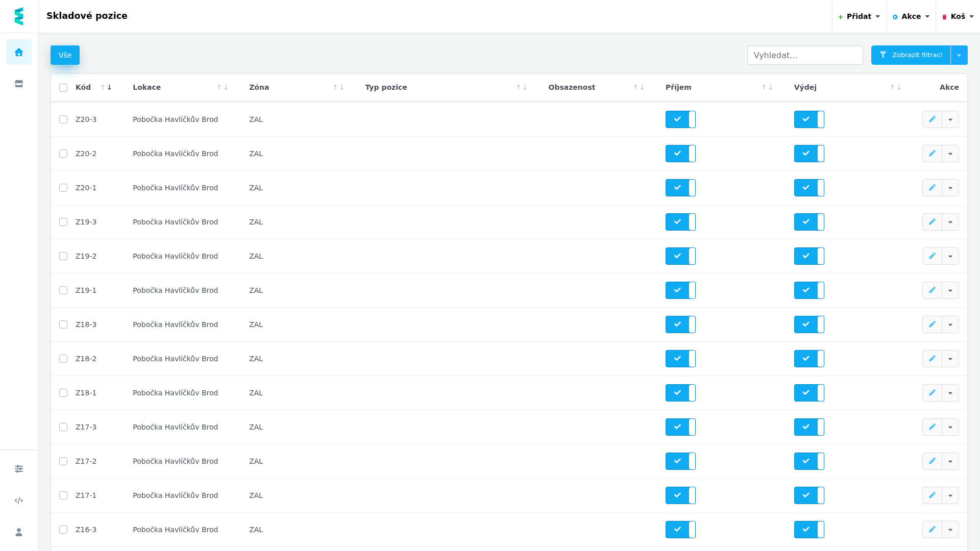Click the Zobrazit filtraci button
The height and width of the screenshot is (551, 980).
click(911, 55)
